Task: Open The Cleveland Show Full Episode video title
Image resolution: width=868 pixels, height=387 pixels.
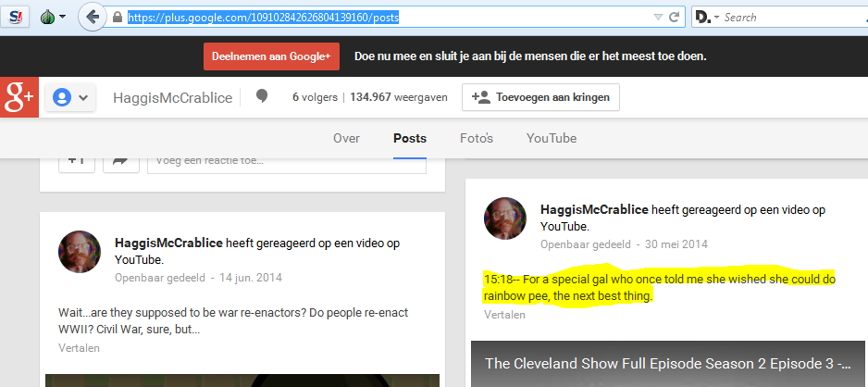Action: 667,364
